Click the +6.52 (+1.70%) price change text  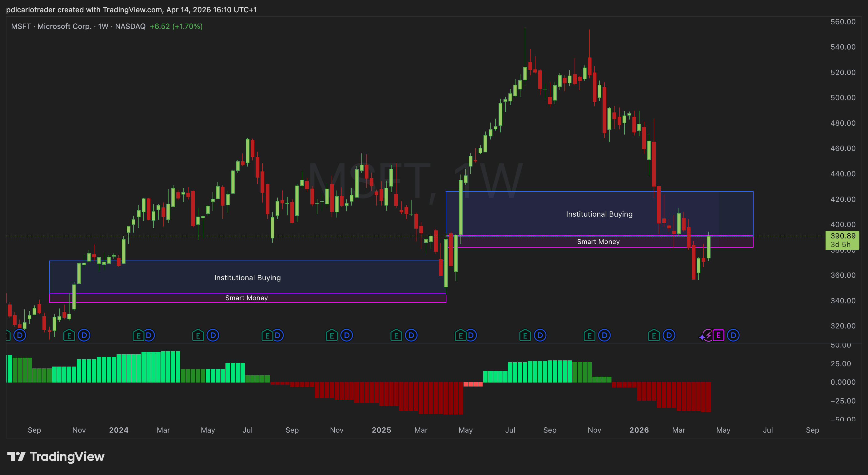click(x=176, y=26)
